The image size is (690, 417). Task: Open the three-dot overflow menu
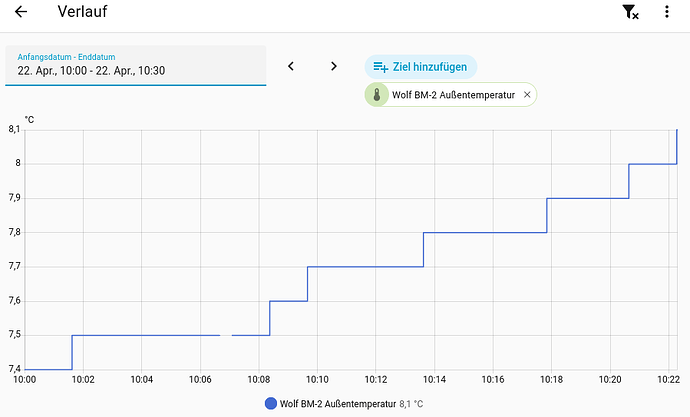pyautogui.click(x=667, y=12)
